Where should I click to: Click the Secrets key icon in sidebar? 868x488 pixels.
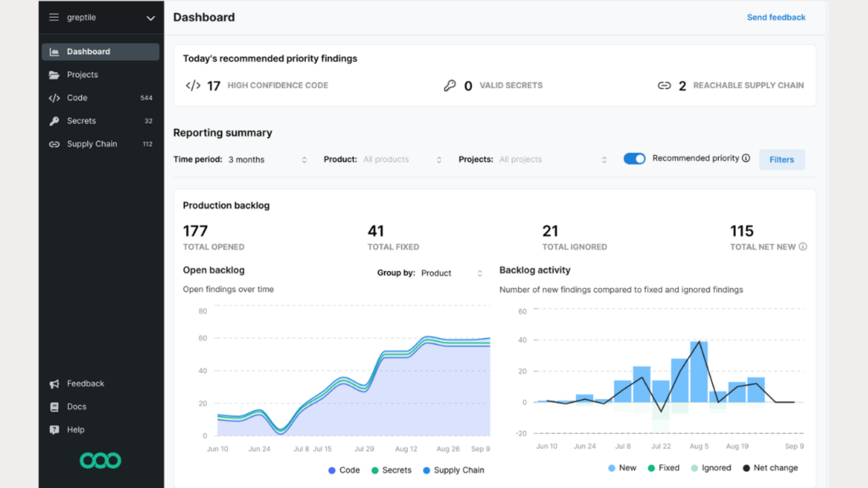coord(54,121)
